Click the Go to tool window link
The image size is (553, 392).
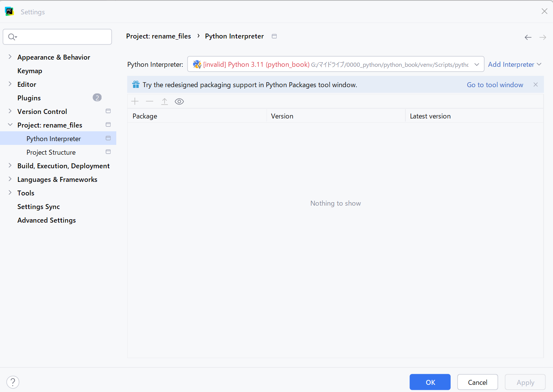495,85
